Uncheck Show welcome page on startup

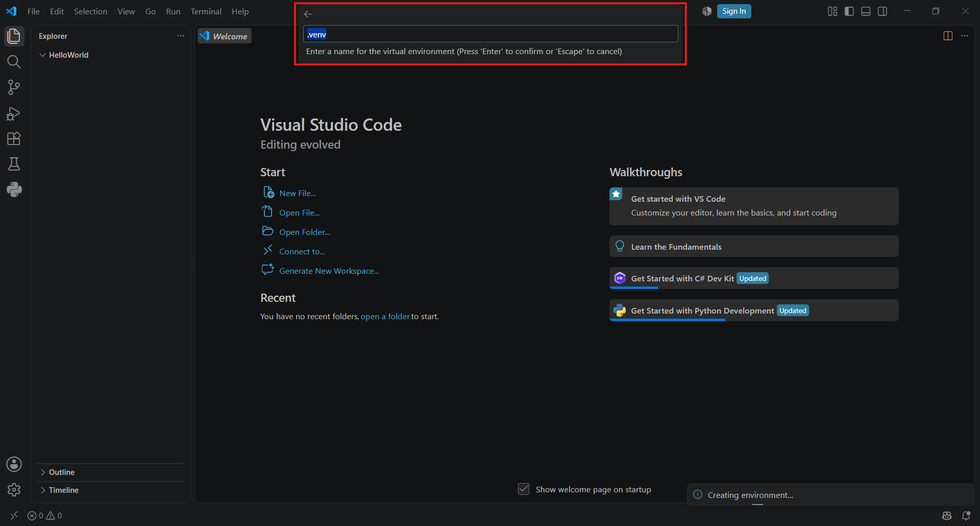tap(524, 489)
